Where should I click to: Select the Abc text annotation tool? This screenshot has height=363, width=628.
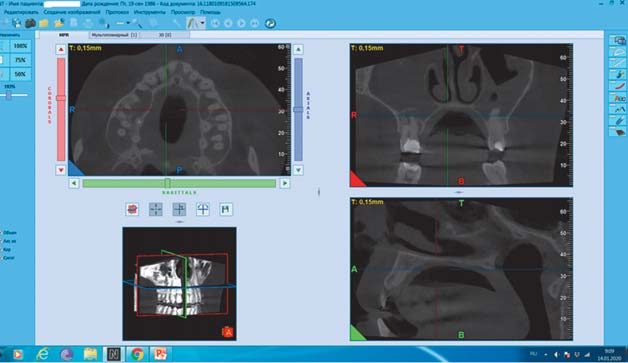[617, 98]
